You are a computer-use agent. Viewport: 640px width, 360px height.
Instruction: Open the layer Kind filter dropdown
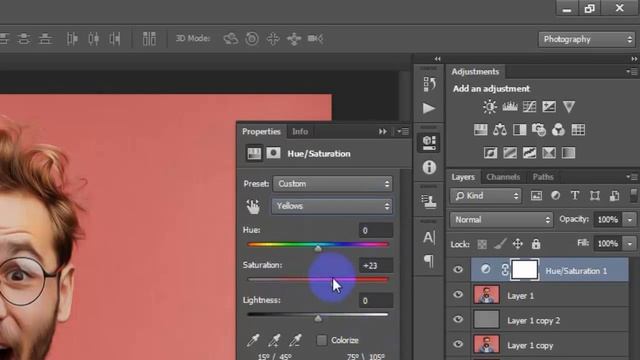point(486,196)
